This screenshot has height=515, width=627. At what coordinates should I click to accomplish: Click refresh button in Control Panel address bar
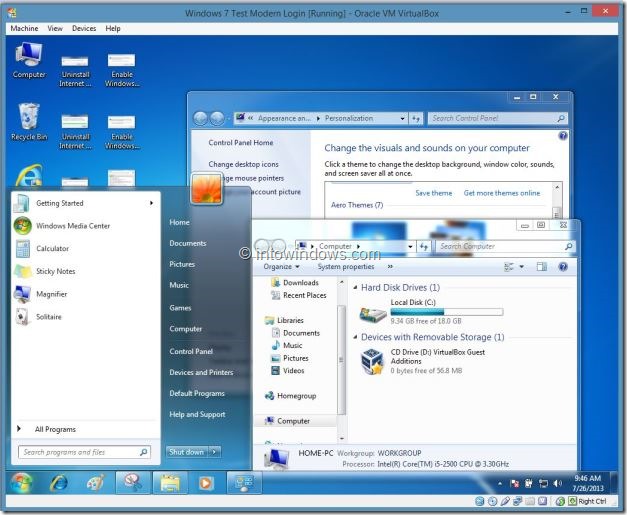[x=416, y=118]
